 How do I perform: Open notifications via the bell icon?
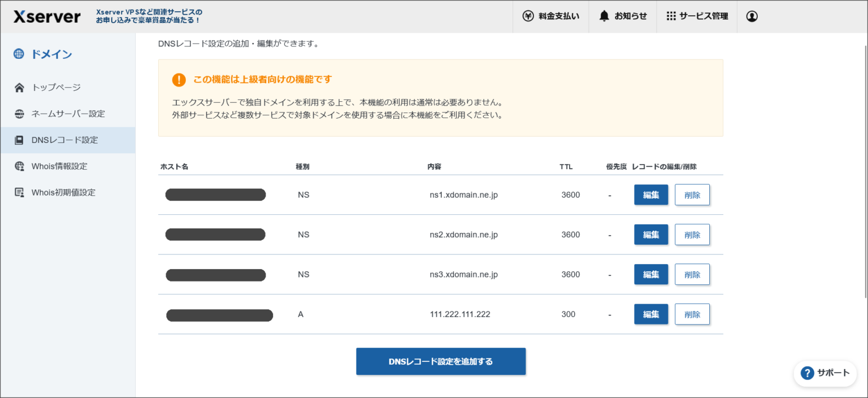pos(604,16)
